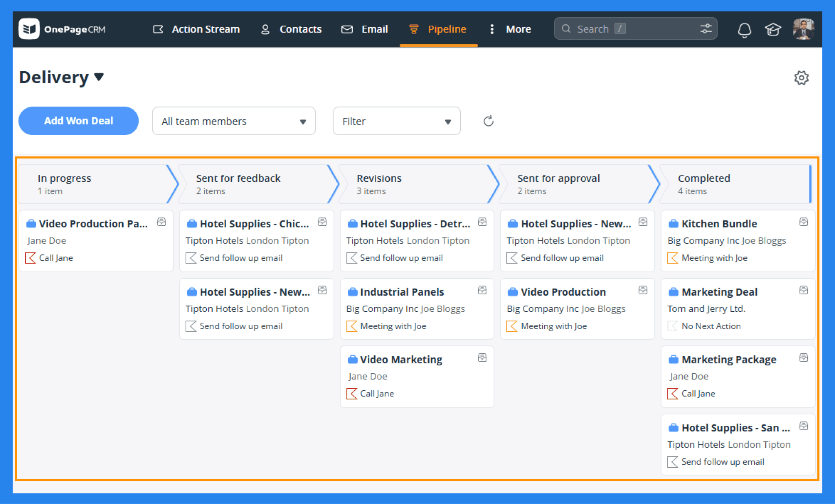Viewport: 835px width, 504px height.
Task: Switch to the Email tab
Action: pos(364,29)
